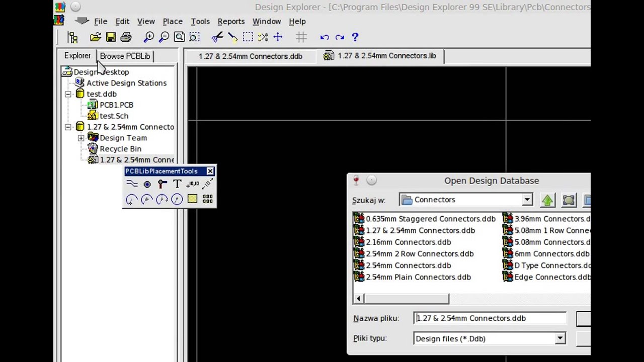The height and width of the screenshot is (362, 644).
Task: Open the Pliki typu file type dropdown
Action: (560, 339)
